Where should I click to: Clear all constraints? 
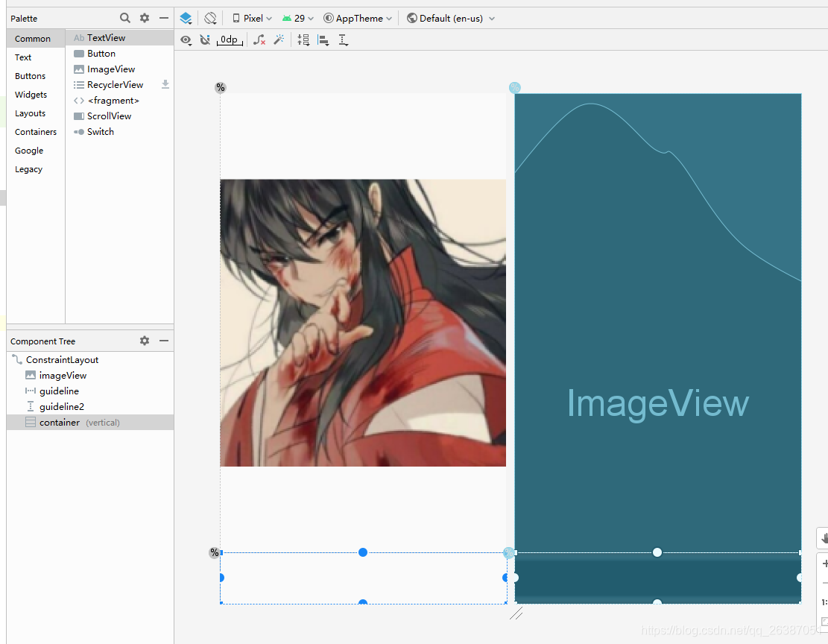(x=259, y=40)
